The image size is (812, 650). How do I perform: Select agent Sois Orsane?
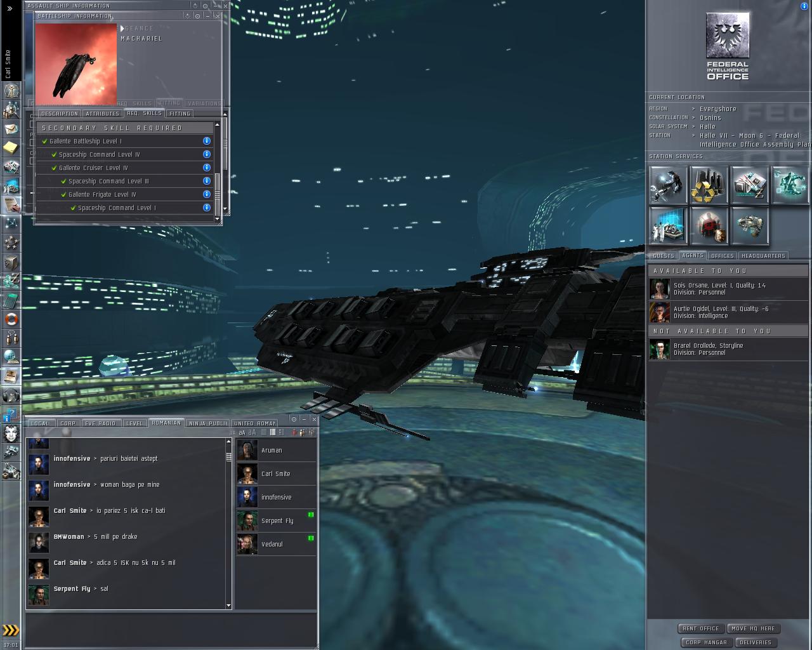click(728, 289)
